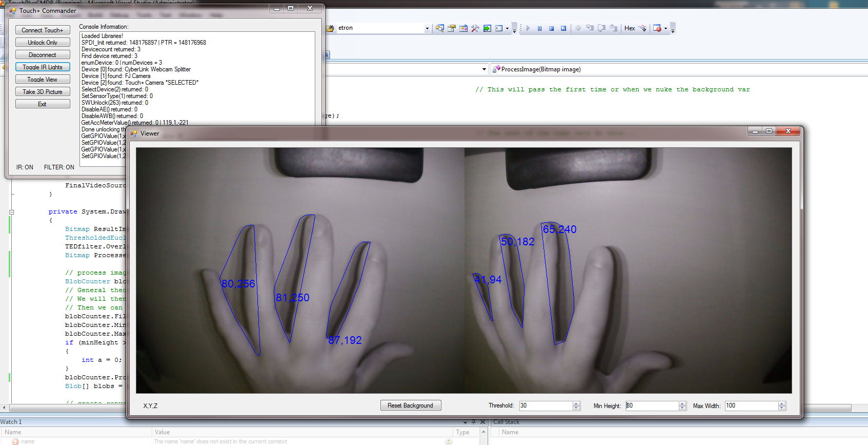Collapse the private System.Draw method outline box
868x445 pixels.
click(x=11, y=212)
